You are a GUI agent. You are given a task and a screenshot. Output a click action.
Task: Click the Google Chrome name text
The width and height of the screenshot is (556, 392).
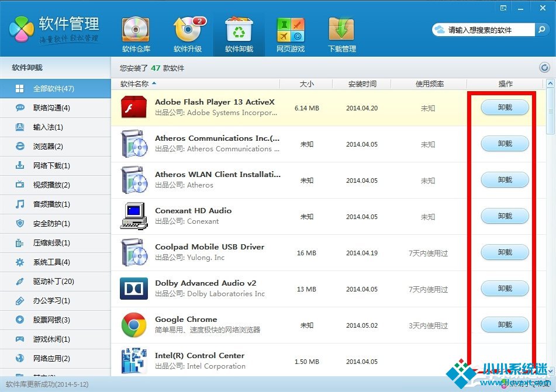(186, 320)
